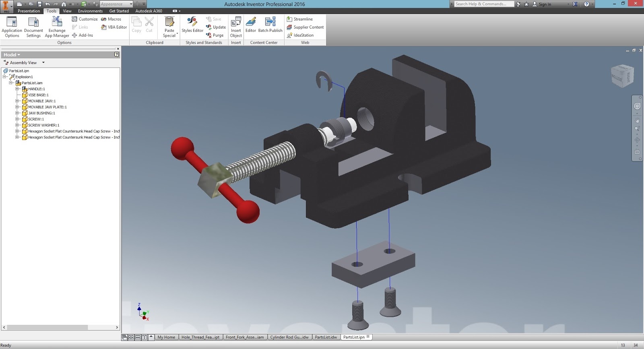Viewport: 644px width, 349px height.
Task: Update styles from library
Action: click(216, 27)
